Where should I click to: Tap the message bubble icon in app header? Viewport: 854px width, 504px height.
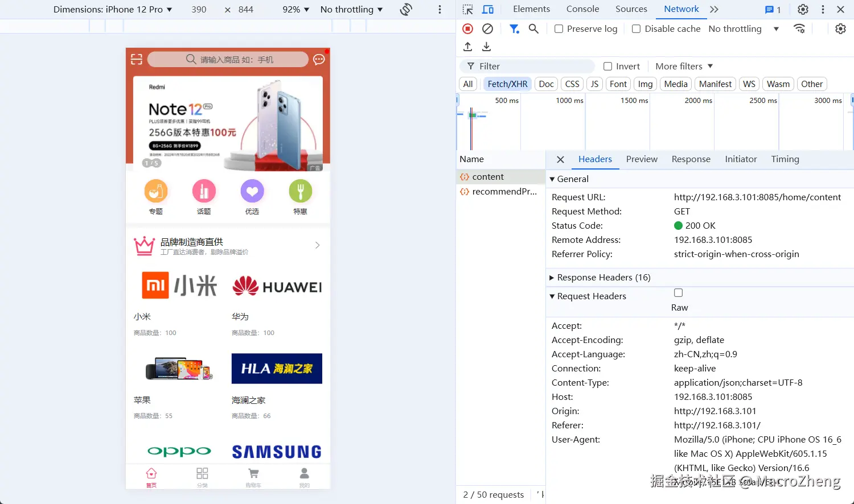coord(319,59)
